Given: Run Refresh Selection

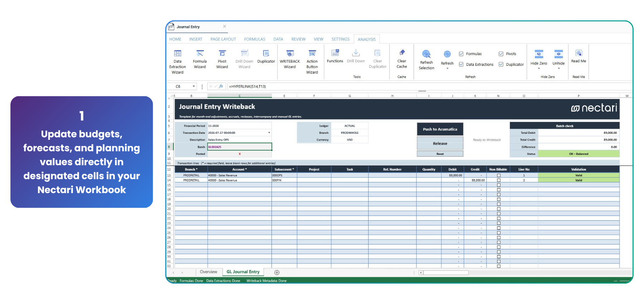Looking at the screenshot, I should (x=426, y=60).
